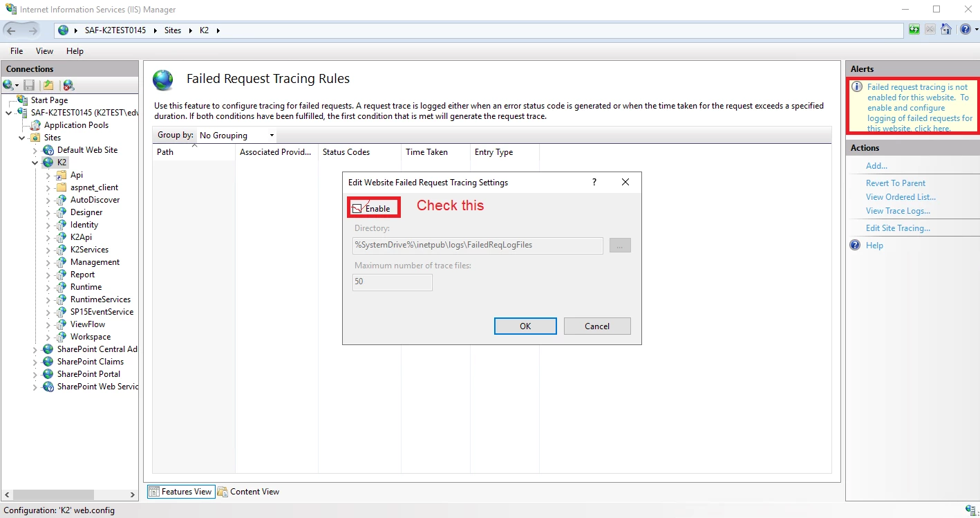Collapse the Sites node
The width and height of the screenshot is (980, 518).
pyautogui.click(x=22, y=138)
